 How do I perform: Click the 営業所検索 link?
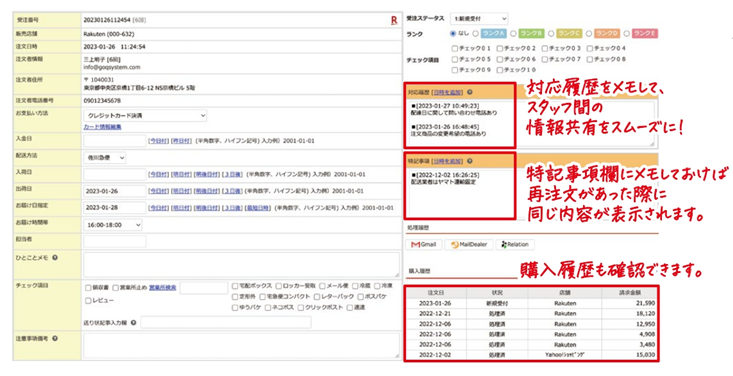[x=162, y=288]
